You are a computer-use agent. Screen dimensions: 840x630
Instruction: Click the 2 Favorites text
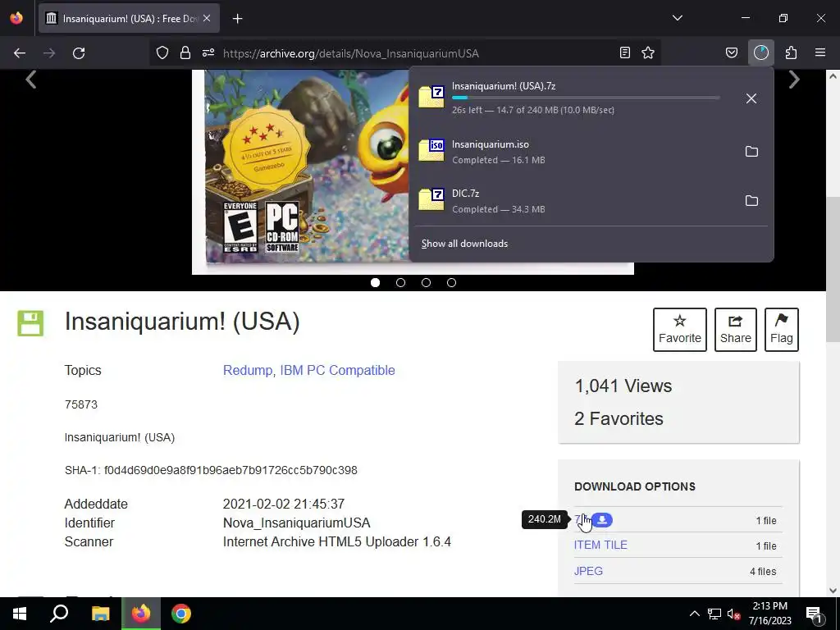point(619,418)
